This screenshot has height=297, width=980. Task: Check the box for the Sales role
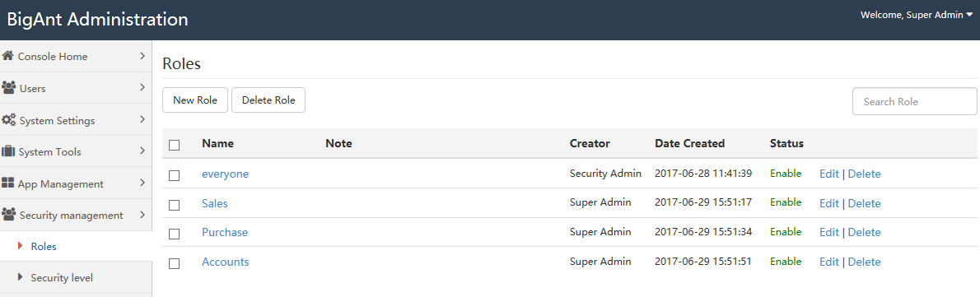point(175,205)
